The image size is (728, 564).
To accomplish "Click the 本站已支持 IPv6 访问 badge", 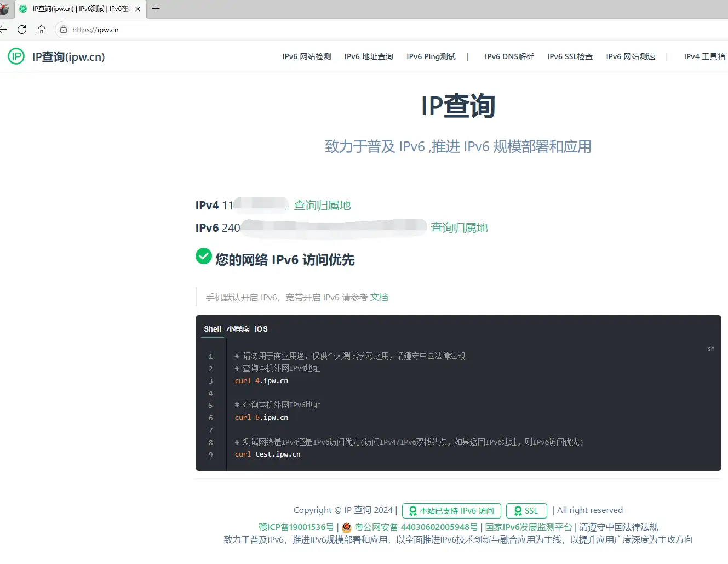I will [451, 510].
